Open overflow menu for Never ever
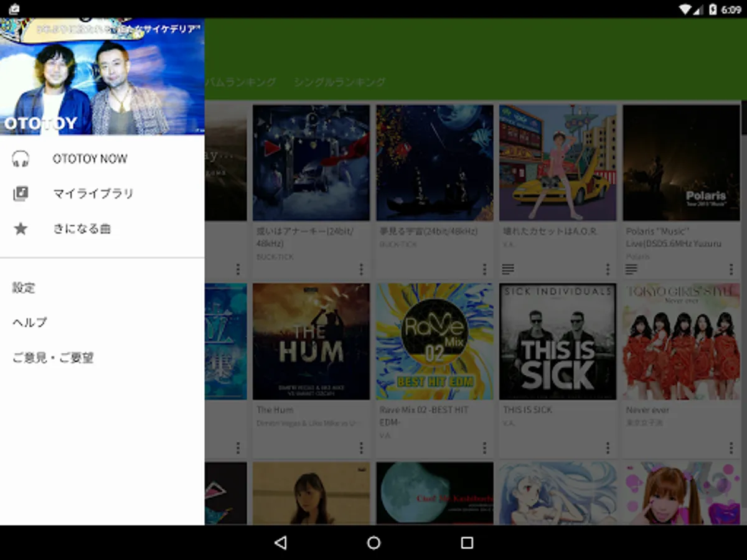Viewport: 747px width, 560px height. click(x=731, y=447)
